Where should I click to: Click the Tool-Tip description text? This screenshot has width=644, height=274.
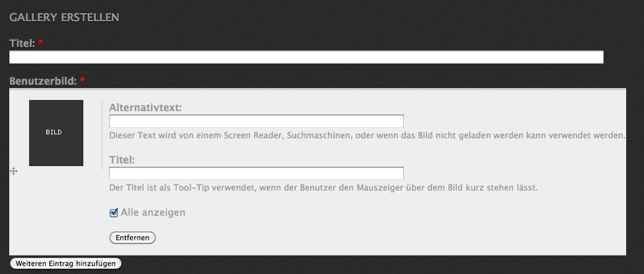click(323, 187)
